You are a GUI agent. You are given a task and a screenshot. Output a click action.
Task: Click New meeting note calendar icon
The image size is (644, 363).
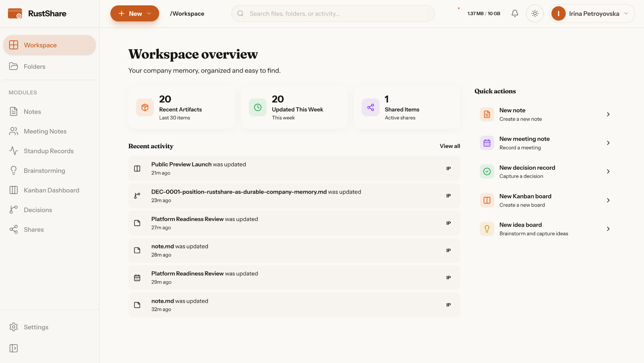click(487, 143)
